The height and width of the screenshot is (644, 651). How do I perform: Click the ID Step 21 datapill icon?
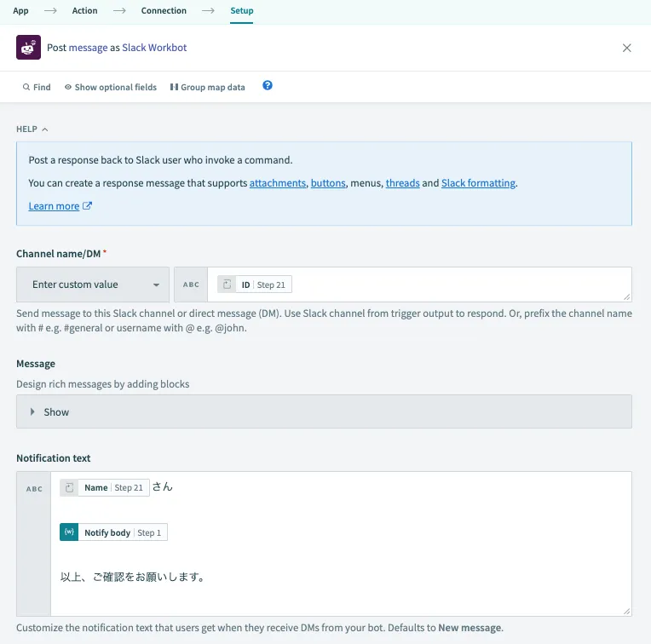227,285
